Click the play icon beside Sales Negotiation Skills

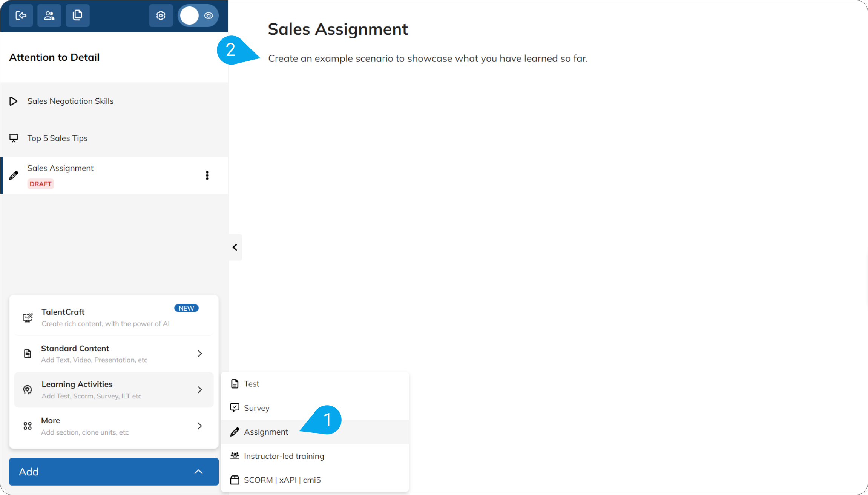14,101
